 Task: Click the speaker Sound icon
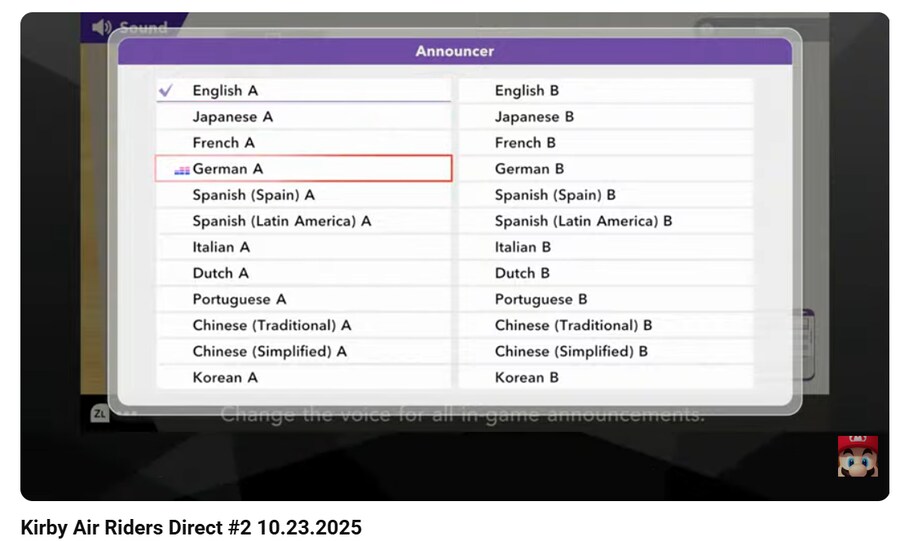(101, 27)
